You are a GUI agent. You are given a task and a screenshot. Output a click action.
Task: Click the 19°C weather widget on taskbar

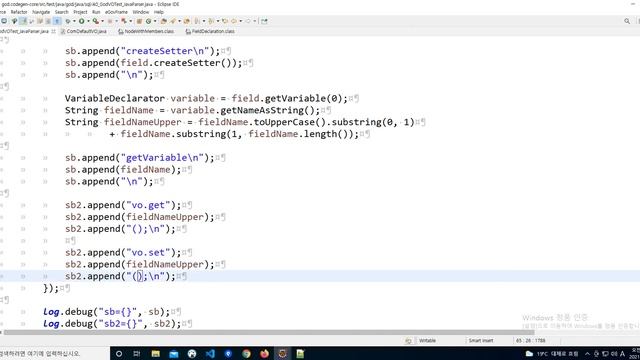[x=552, y=353]
